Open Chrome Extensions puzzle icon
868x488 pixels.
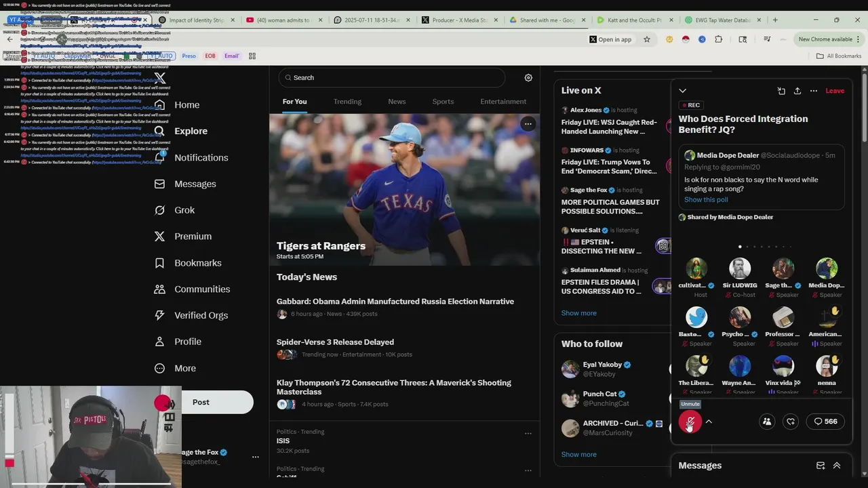pos(718,39)
